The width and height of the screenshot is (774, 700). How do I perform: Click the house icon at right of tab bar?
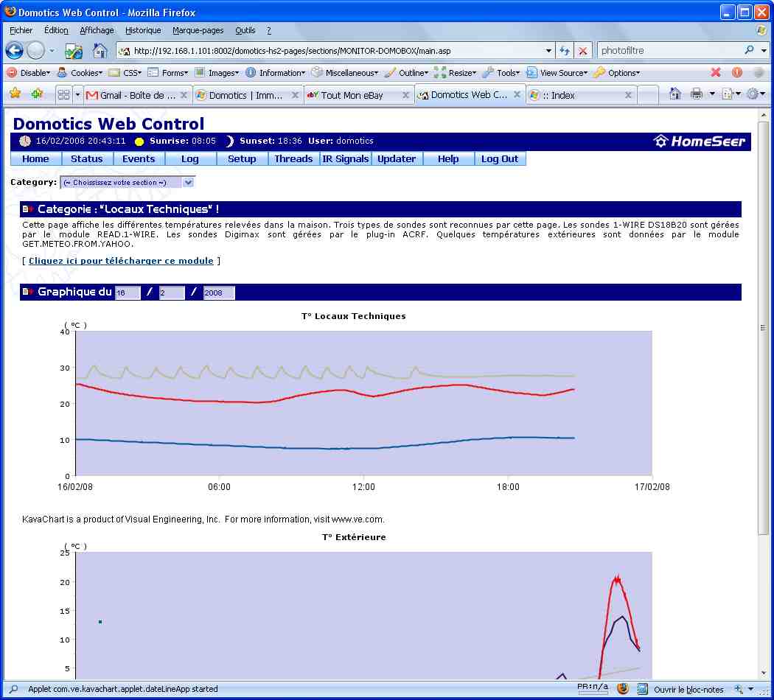[x=674, y=94]
